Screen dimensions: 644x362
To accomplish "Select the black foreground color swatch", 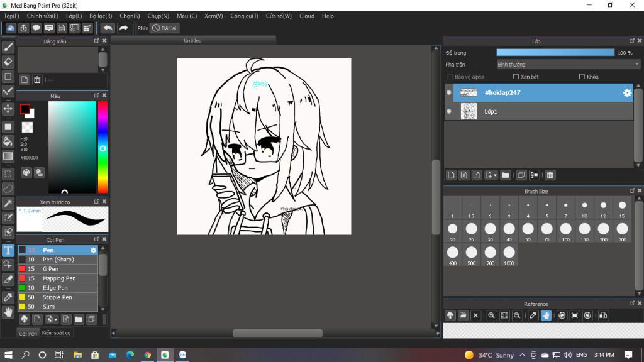I will (25, 109).
